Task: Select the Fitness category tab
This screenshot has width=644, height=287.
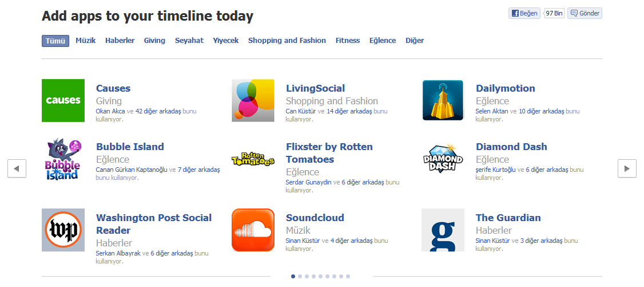Action: [348, 41]
